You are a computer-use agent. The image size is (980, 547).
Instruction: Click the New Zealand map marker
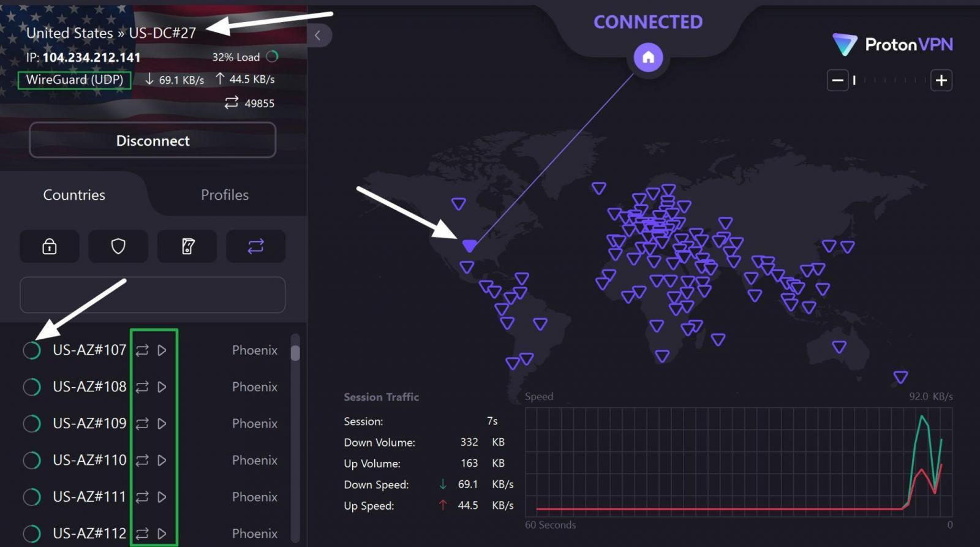click(x=900, y=377)
